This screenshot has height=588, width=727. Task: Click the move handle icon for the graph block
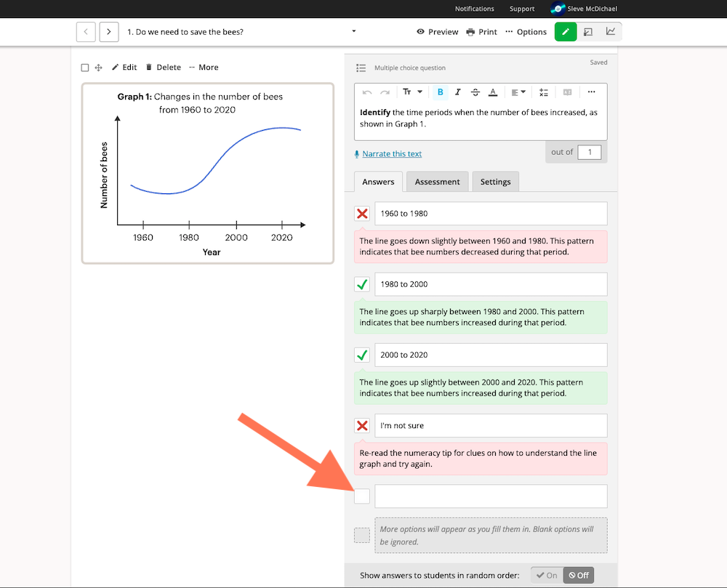[98, 68]
